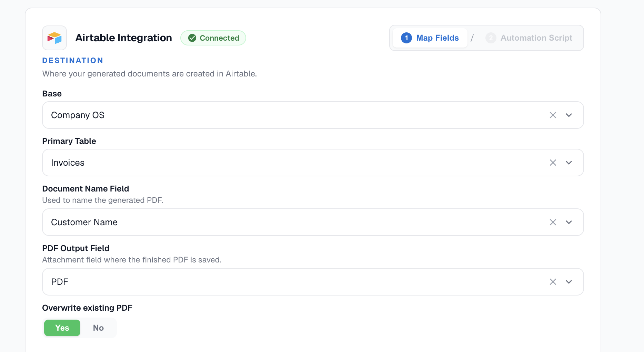Click the PDF Output Field label
This screenshot has height=352, width=644.
click(76, 248)
